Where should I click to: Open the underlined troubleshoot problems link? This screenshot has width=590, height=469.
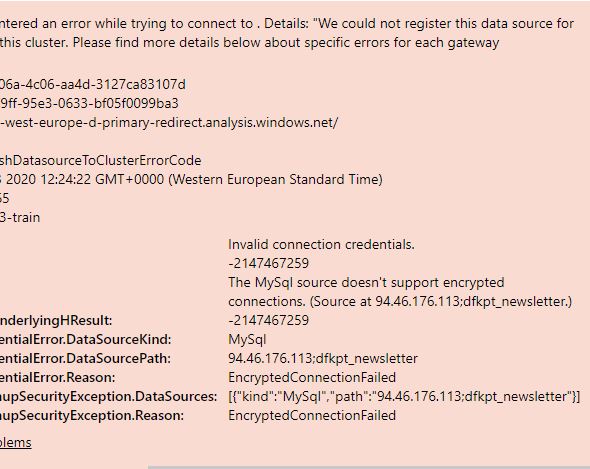tap(15, 442)
